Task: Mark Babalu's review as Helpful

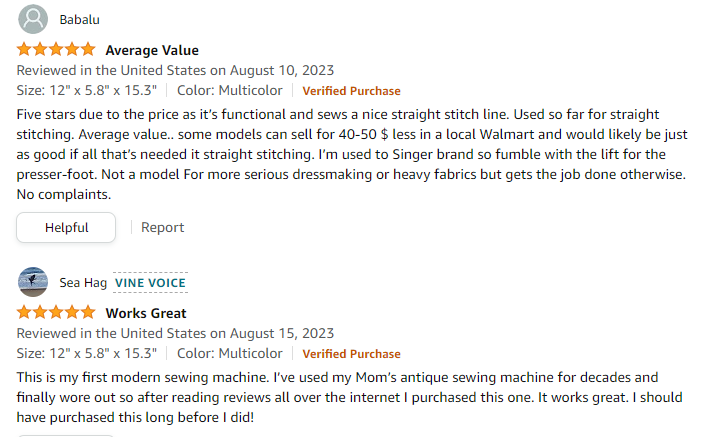Action: pos(66,228)
